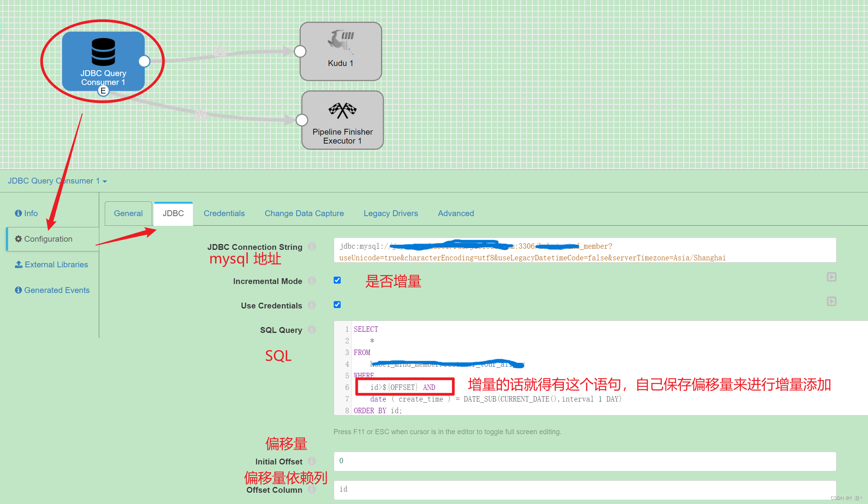Edit the Offset Column field
This screenshot has height=504, width=868.
(x=585, y=490)
